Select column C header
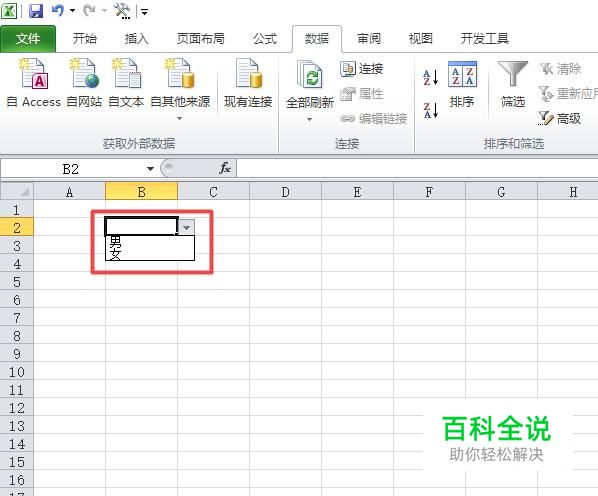Screen dimensions: 598x496 [x=213, y=191]
